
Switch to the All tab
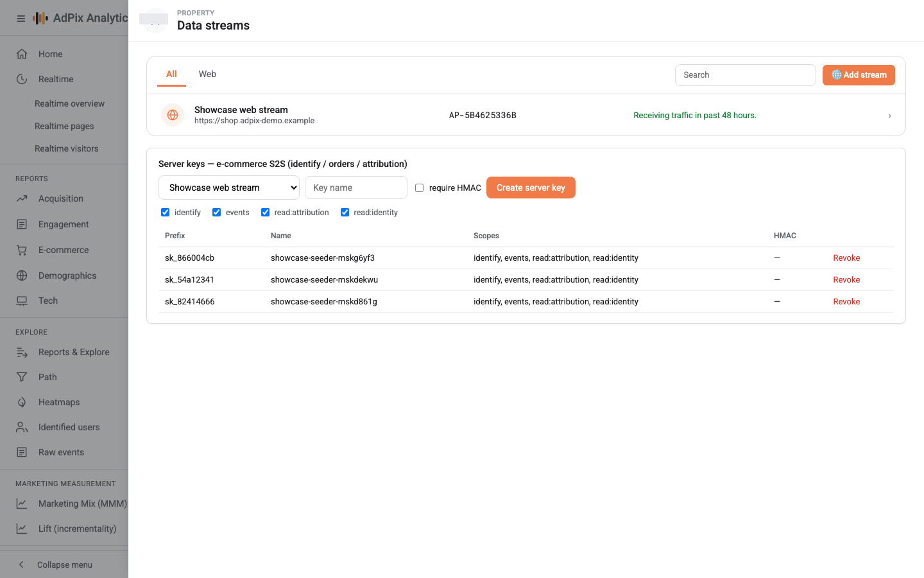click(x=171, y=74)
